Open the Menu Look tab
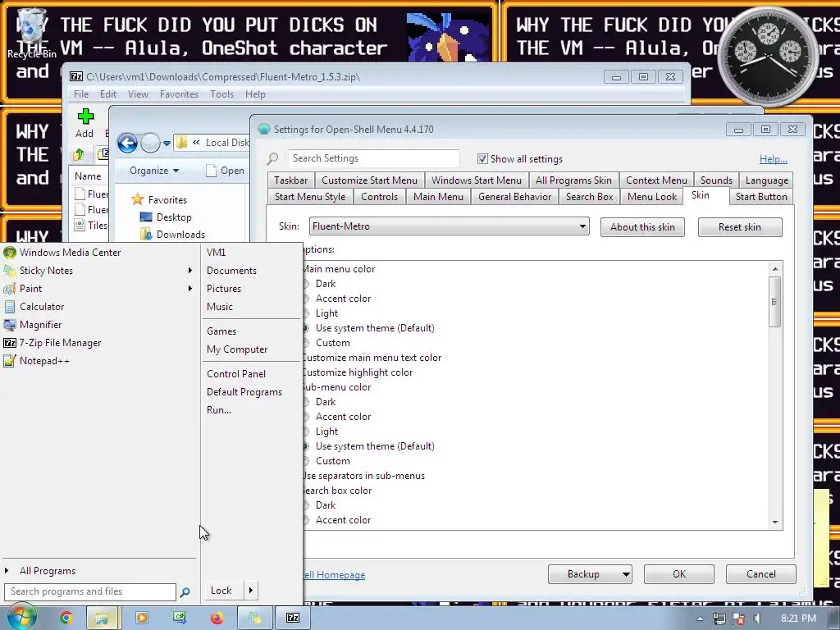The image size is (840, 630). 652,197
